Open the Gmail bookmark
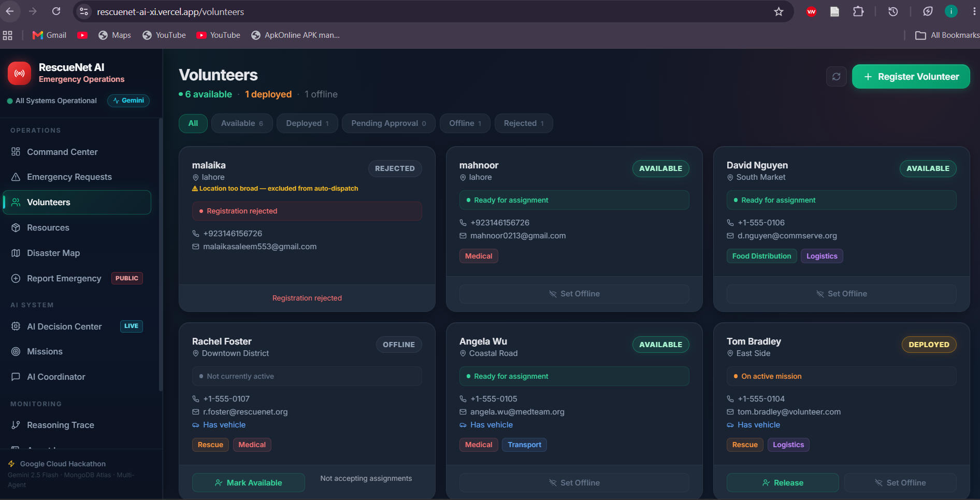 (x=50, y=35)
